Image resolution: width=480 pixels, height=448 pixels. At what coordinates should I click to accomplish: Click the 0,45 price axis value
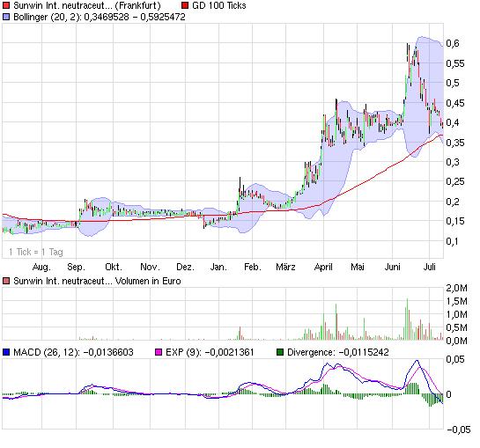point(455,103)
